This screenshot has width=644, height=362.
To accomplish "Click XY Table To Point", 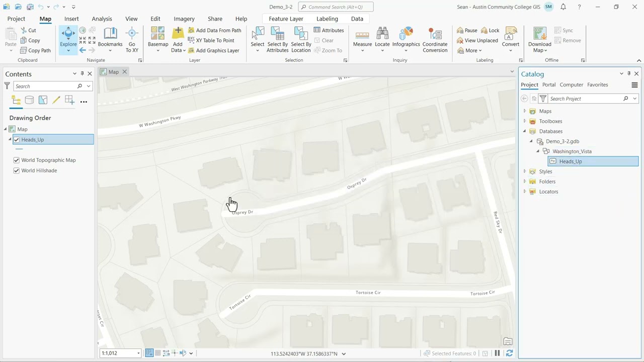I will [x=211, y=40].
